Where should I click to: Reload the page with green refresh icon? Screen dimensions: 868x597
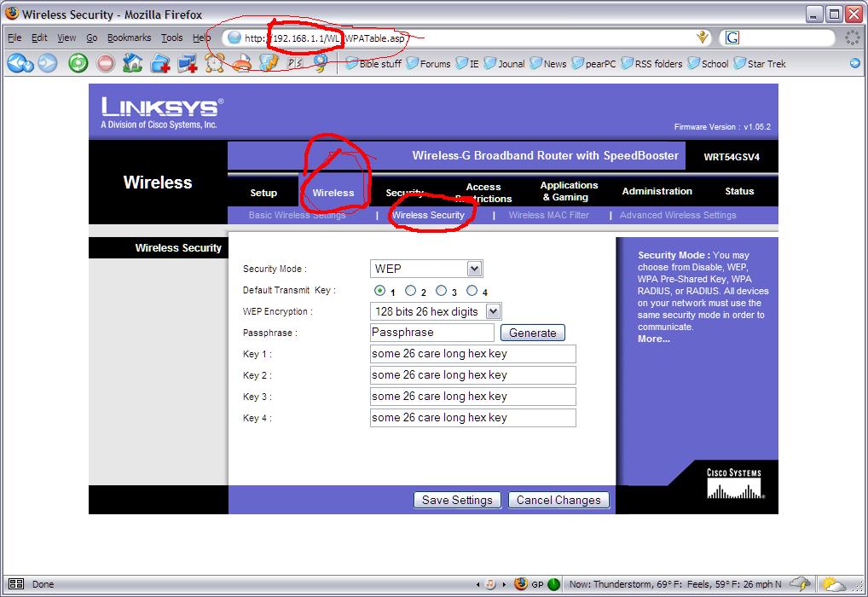(78, 63)
